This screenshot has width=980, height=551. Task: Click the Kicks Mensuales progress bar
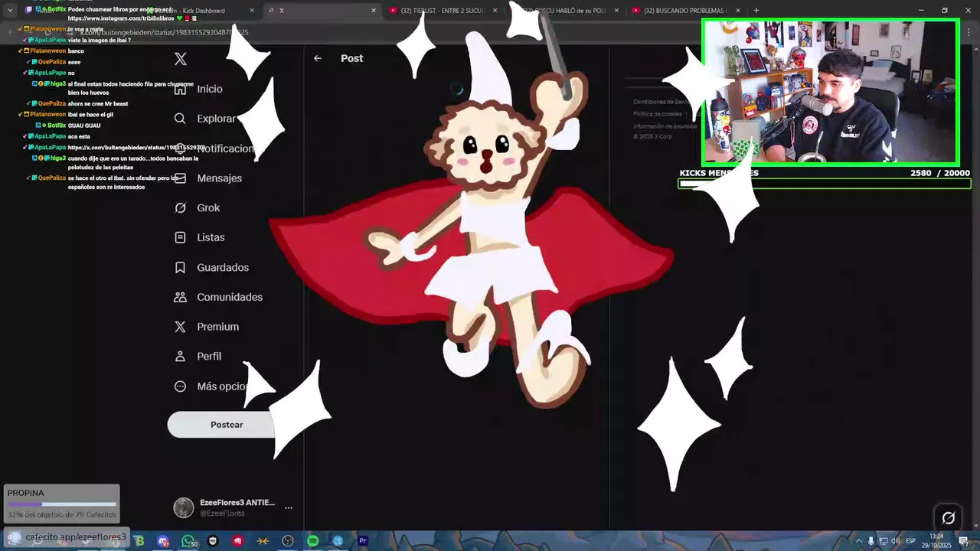pyautogui.click(x=825, y=184)
